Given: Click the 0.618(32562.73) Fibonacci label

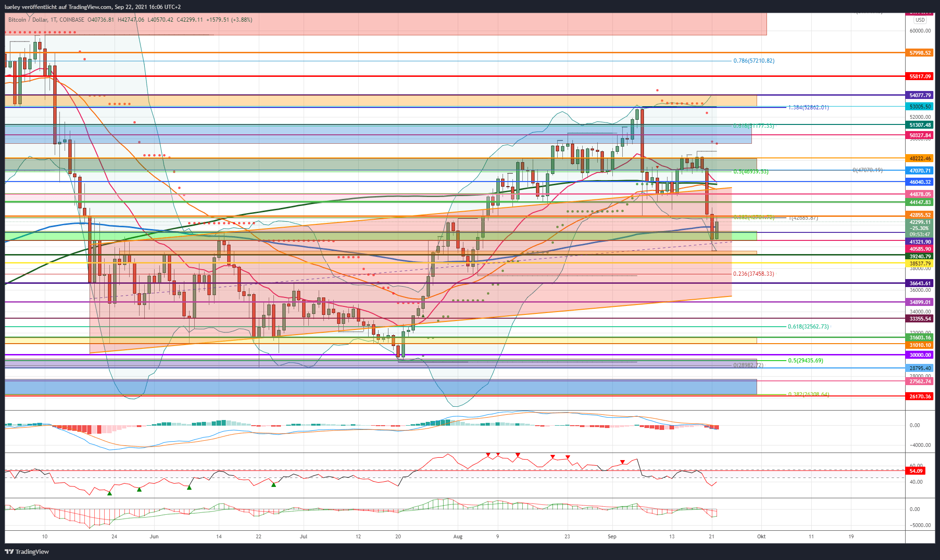Looking at the screenshot, I should 808,327.
